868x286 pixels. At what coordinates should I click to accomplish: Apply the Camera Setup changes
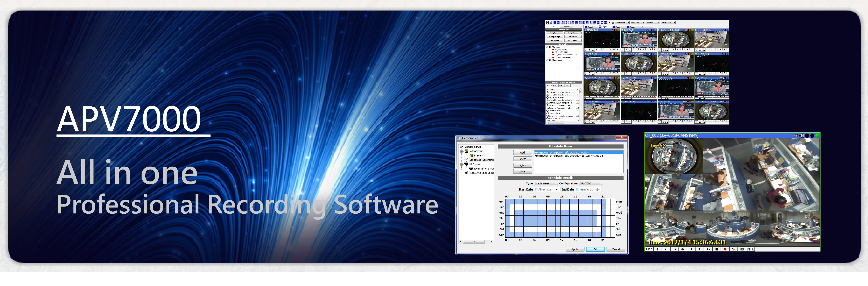click(575, 250)
